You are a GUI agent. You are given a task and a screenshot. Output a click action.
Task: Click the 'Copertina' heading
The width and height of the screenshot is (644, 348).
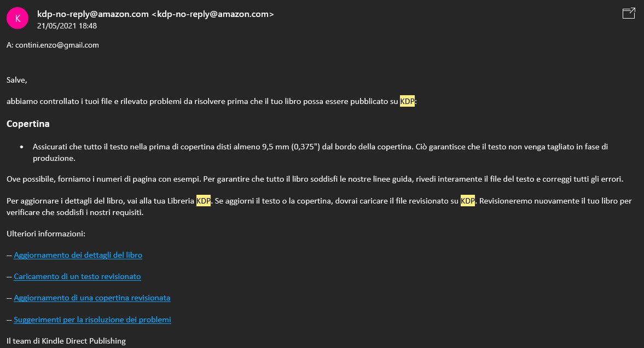coord(28,124)
